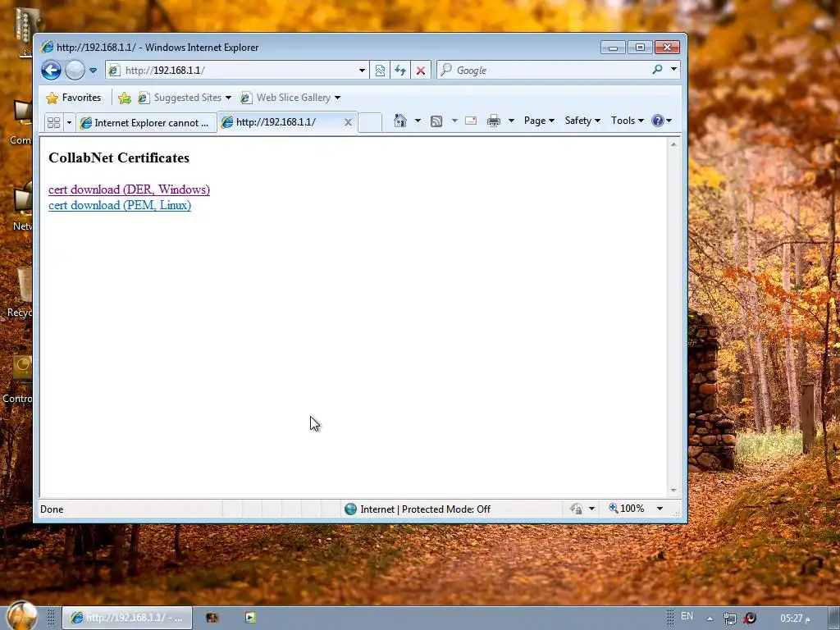This screenshot has height=630, width=840.
Task: Add to Favorites Bar star icon
Action: click(x=125, y=98)
